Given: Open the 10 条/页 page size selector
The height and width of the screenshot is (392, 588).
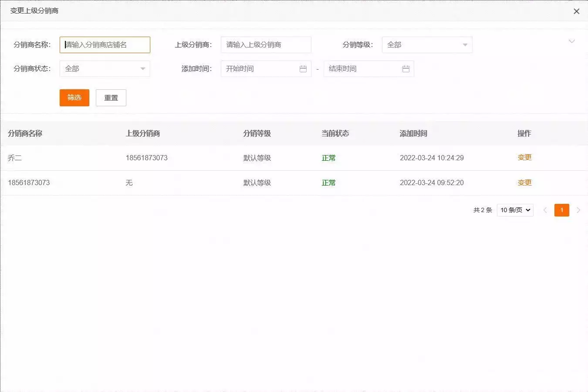Looking at the screenshot, I should click(x=515, y=210).
